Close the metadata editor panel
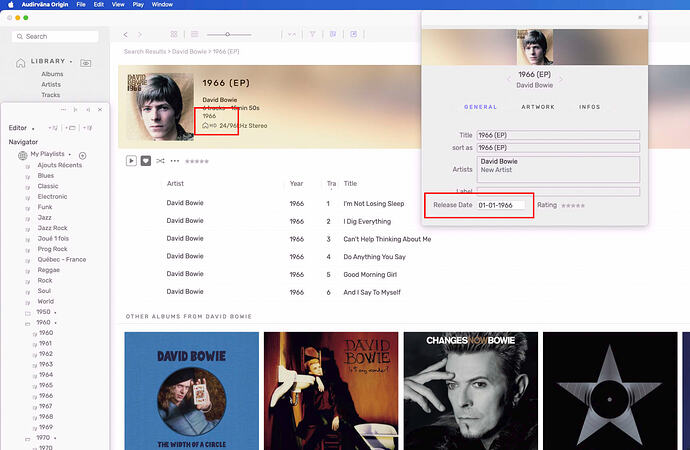The width and height of the screenshot is (690, 450). (640, 18)
